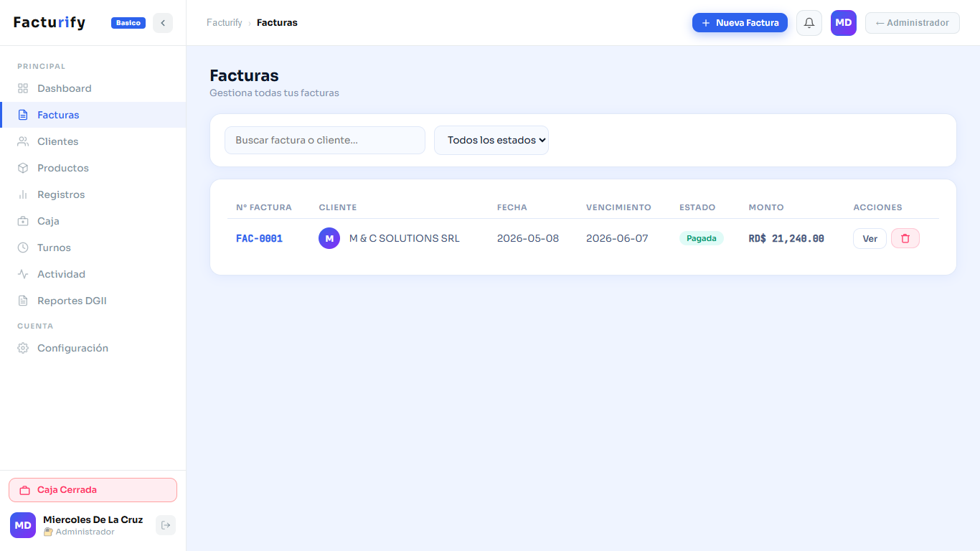Click the MD avatar beside Miercoles De La Cruz
This screenshot has height=551, width=980.
pos(23,525)
